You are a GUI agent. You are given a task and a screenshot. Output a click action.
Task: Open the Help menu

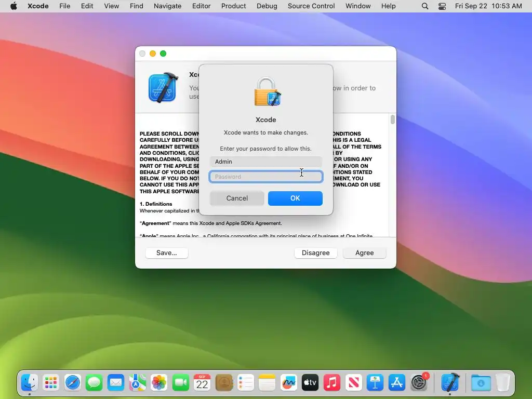[388, 6]
